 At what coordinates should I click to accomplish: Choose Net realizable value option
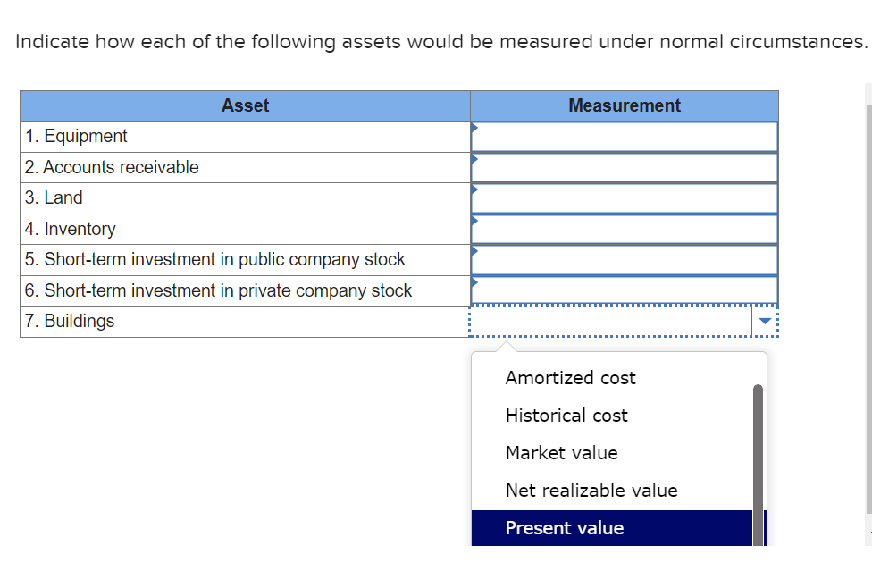[591, 491]
